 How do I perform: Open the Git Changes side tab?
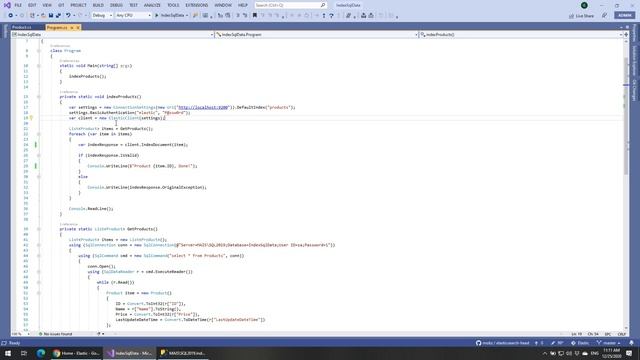[634, 90]
